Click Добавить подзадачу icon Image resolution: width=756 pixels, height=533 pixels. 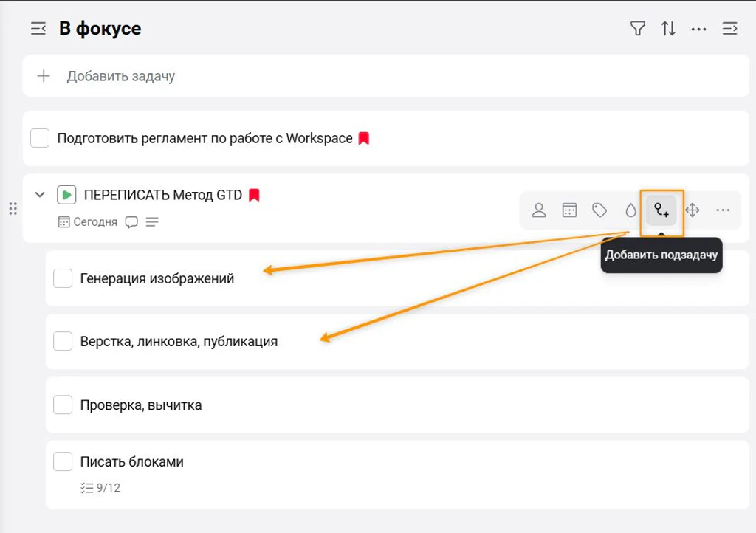(x=661, y=210)
